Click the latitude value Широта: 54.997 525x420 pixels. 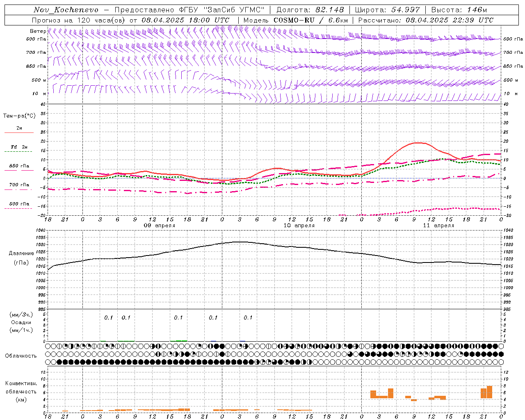[x=387, y=10]
